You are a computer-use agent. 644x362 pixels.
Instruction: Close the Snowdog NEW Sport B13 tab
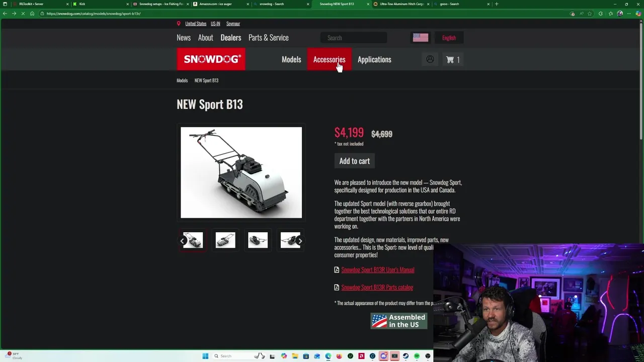tap(368, 4)
